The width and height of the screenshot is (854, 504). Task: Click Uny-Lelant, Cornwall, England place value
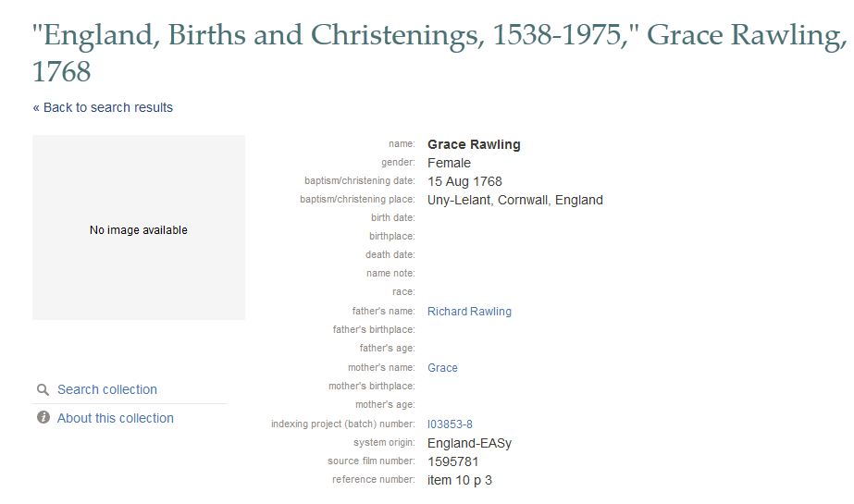(x=515, y=200)
